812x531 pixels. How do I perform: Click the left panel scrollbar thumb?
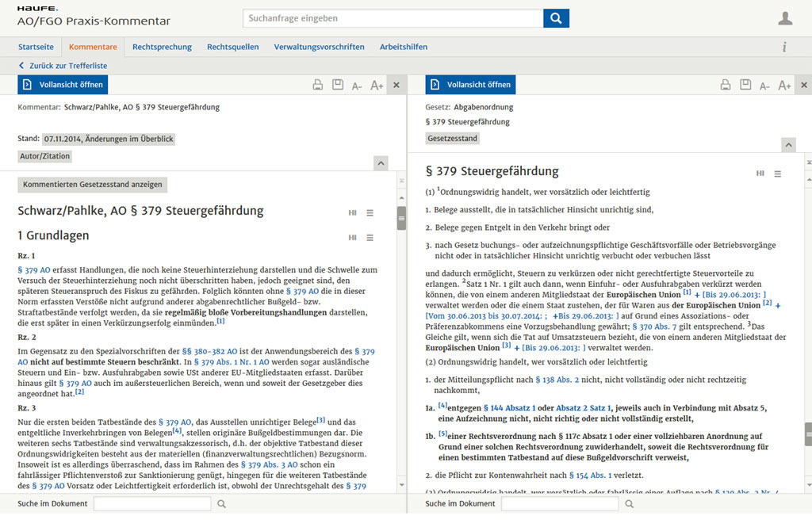tap(401, 218)
